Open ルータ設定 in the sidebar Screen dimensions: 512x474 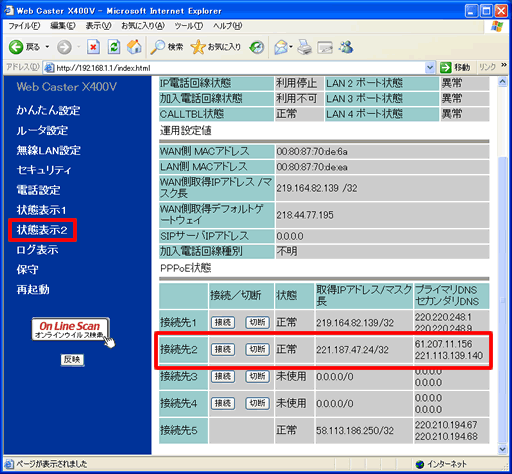pyautogui.click(x=42, y=130)
